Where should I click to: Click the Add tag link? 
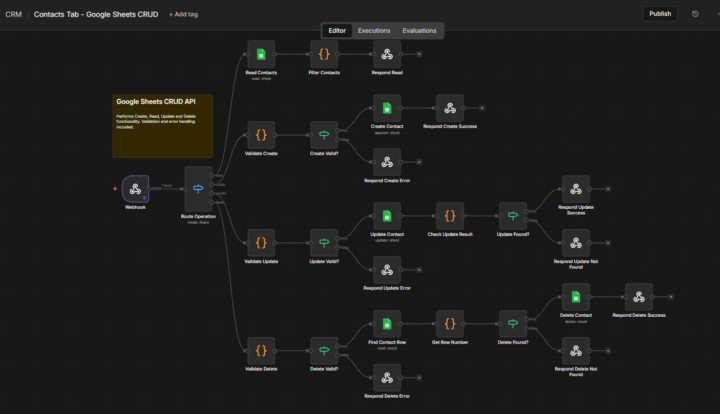pos(183,15)
